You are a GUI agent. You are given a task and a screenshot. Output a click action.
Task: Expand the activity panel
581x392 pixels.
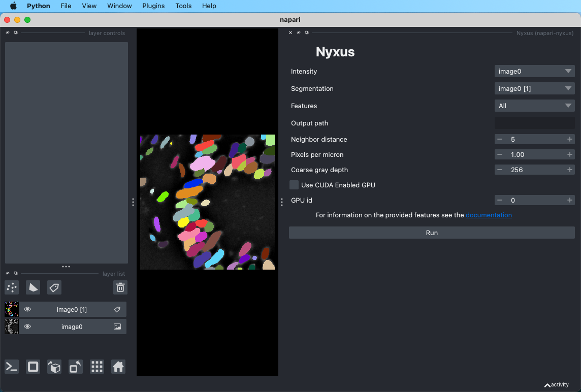click(556, 385)
